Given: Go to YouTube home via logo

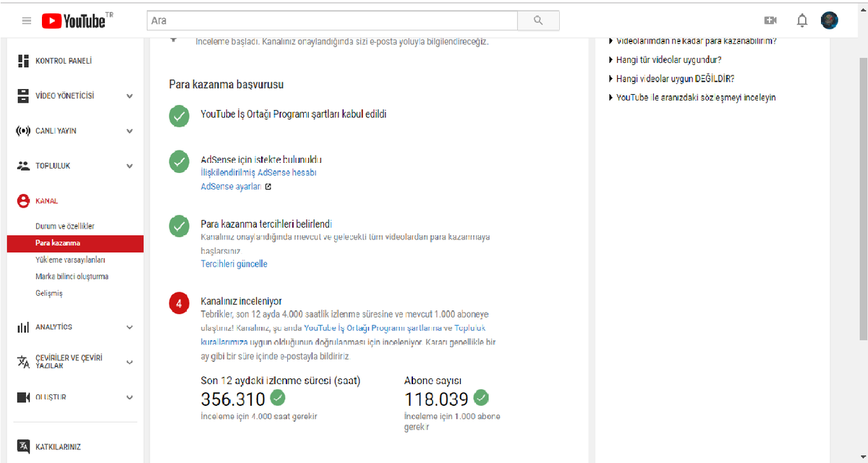Looking at the screenshot, I should pos(72,21).
